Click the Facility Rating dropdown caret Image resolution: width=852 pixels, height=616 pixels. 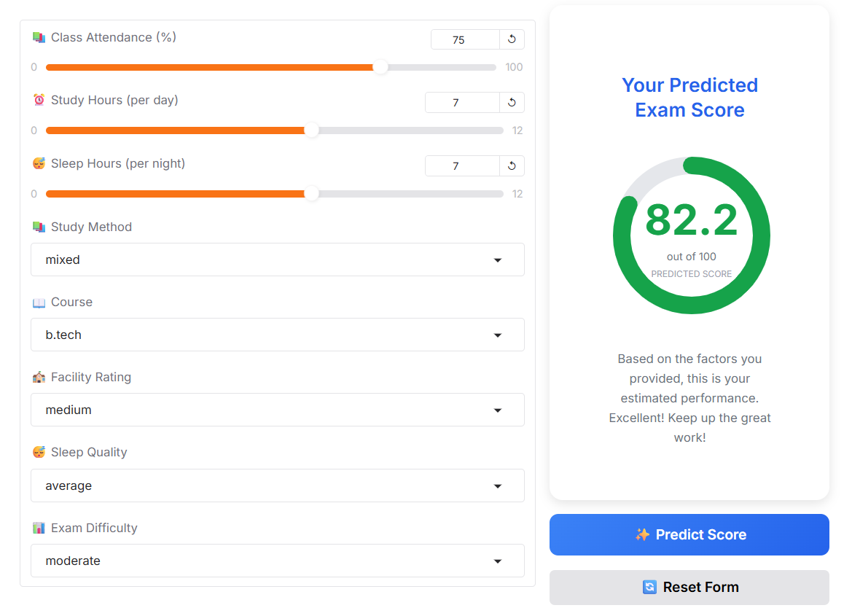coord(498,410)
